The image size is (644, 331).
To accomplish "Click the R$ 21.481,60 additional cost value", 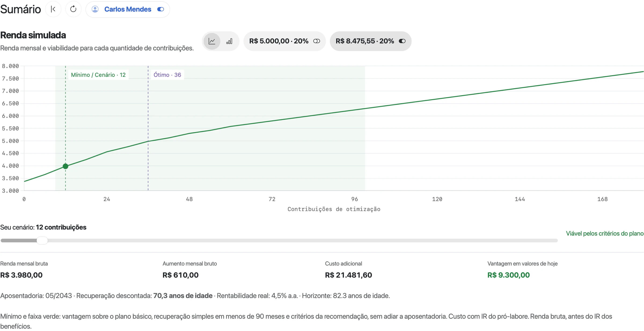I will (348, 275).
